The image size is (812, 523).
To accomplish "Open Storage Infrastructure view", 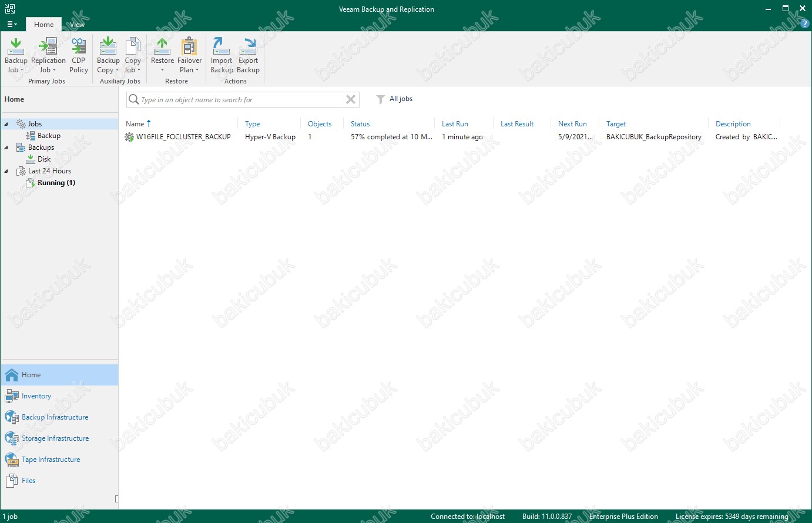I will point(59,438).
